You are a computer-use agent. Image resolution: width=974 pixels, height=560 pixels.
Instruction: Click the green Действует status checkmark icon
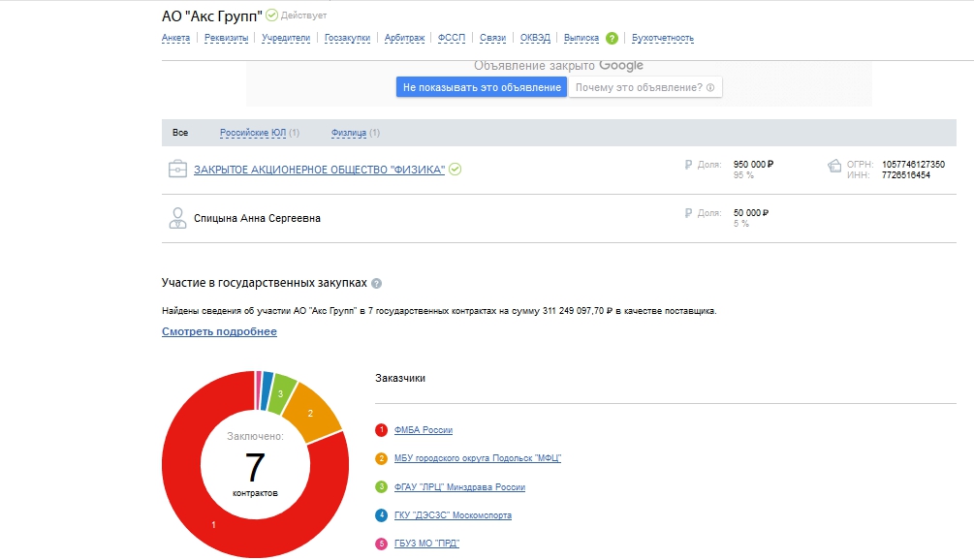point(272,15)
